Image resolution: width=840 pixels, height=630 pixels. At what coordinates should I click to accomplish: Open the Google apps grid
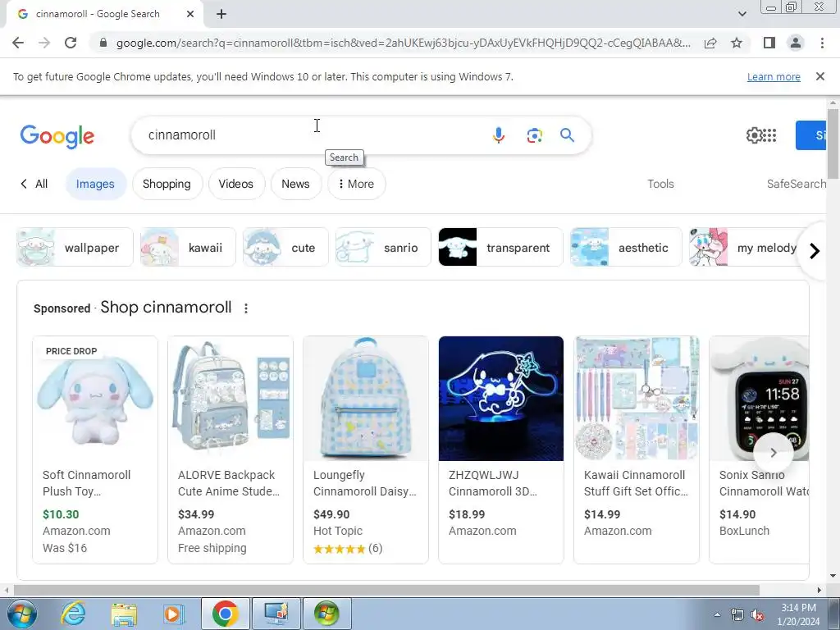pos(769,135)
